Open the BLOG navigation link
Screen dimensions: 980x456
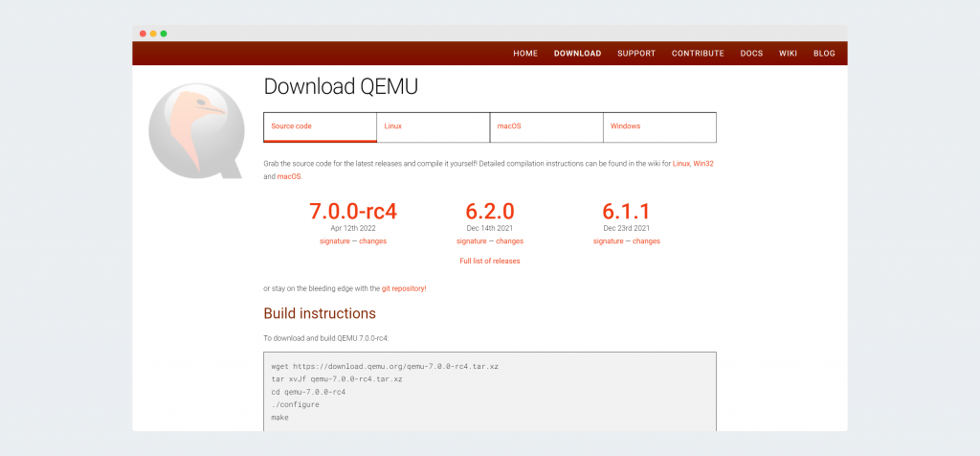coord(824,54)
